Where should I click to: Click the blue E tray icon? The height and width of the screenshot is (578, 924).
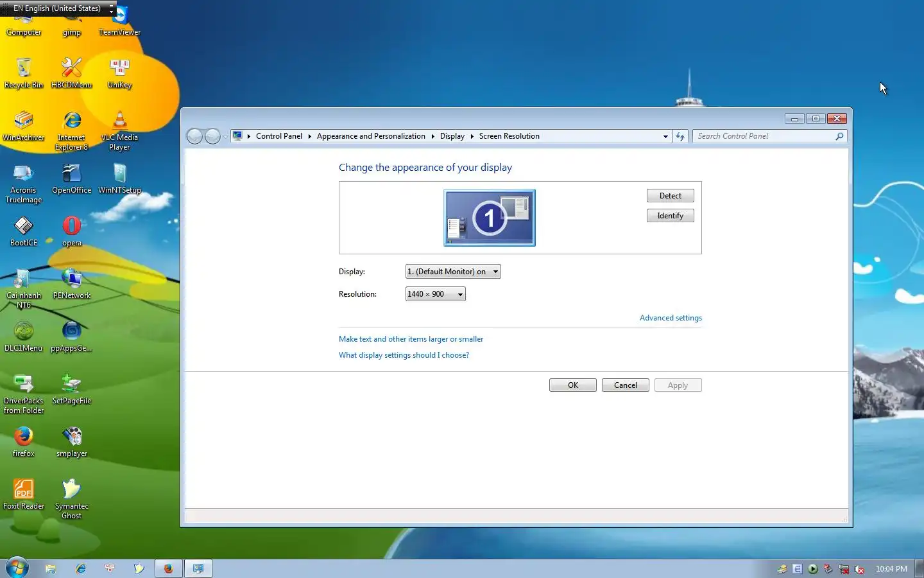(798, 569)
